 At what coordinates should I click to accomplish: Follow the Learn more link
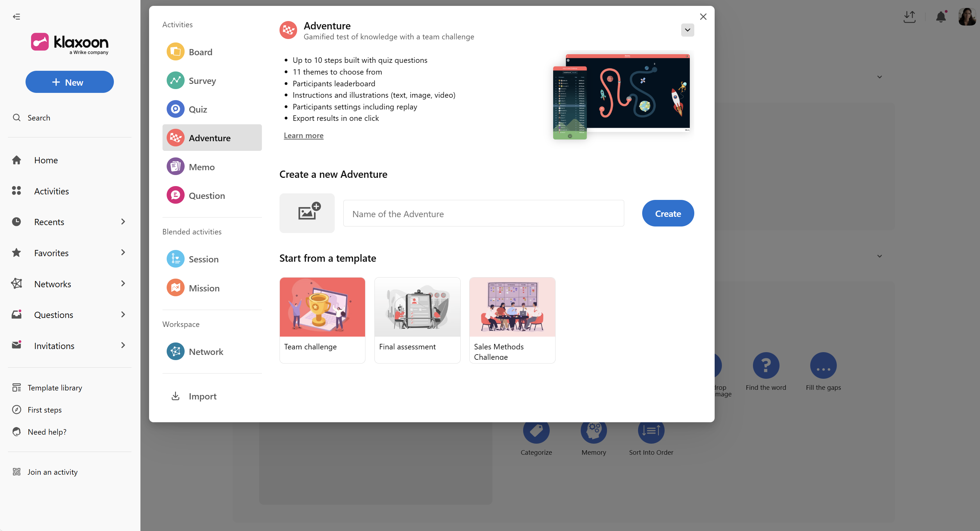(x=303, y=135)
